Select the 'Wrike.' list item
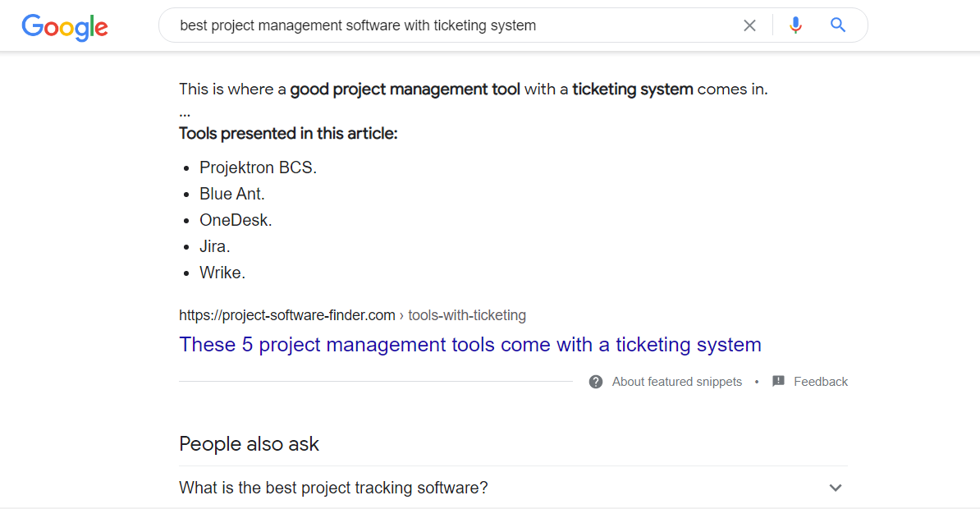This screenshot has width=980, height=509. [x=222, y=273]
